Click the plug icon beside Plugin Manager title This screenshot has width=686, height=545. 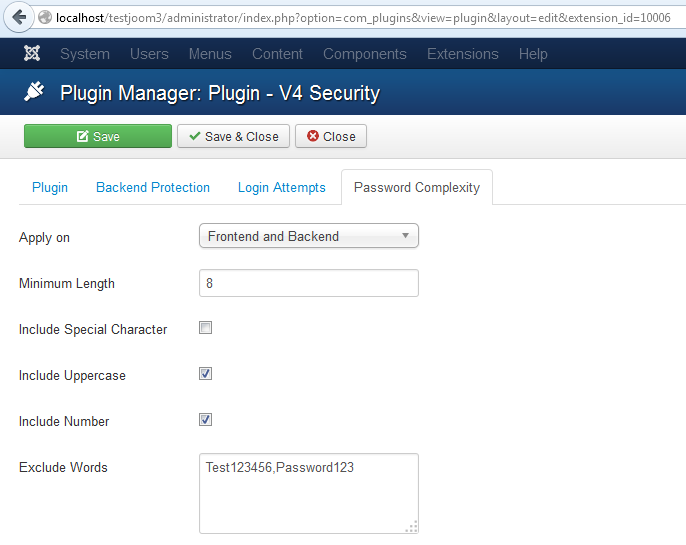click(34, 93)
